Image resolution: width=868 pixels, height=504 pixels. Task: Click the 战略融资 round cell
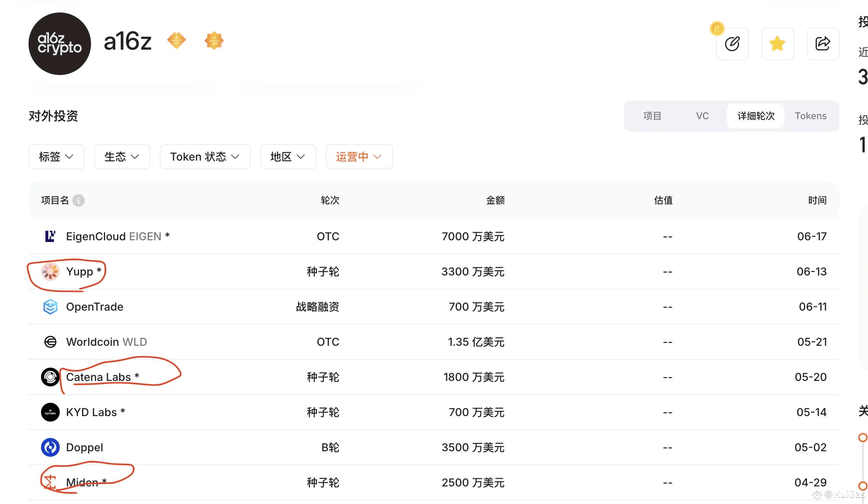[x=318, y=307]
